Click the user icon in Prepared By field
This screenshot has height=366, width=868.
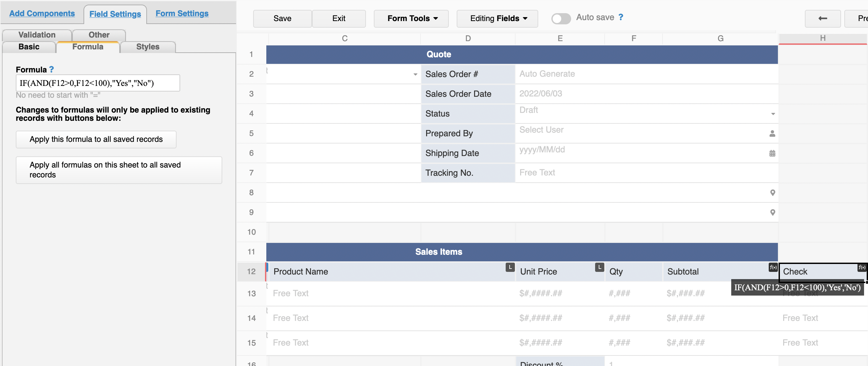pos(772,134)
